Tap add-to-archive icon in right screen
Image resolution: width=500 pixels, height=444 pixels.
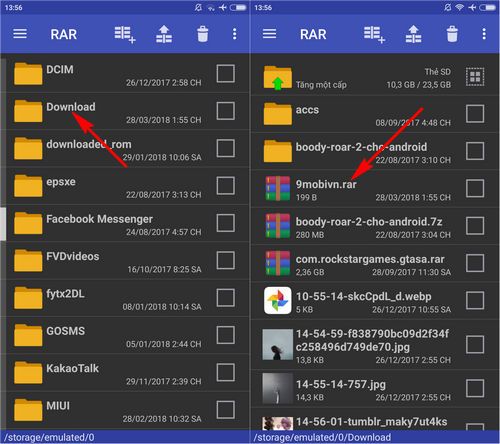tap(374, 34)
